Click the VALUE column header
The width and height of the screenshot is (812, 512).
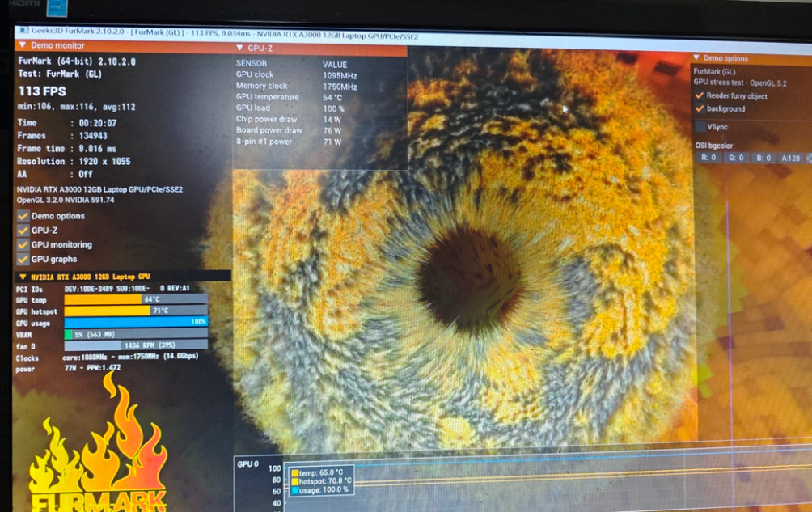pyautogui.click(x=335, y=65)
